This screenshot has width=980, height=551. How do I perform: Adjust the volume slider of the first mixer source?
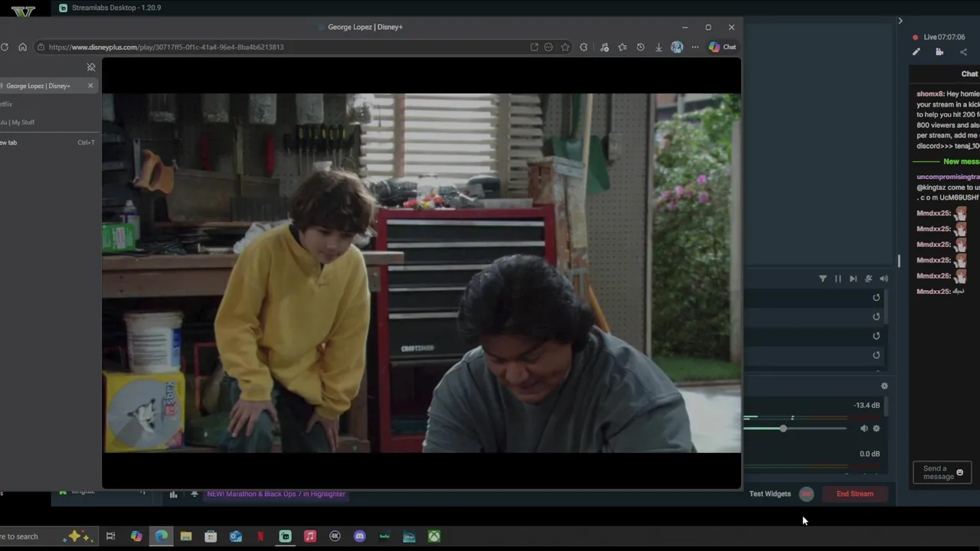pyautogui.click(x=783, y=429)
